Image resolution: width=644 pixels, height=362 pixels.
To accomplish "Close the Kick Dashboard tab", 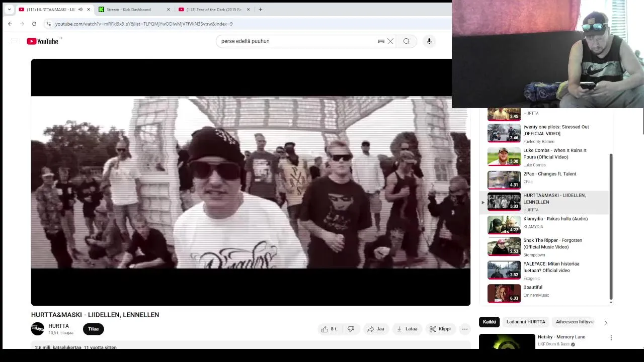I will (x=169, y=10).
